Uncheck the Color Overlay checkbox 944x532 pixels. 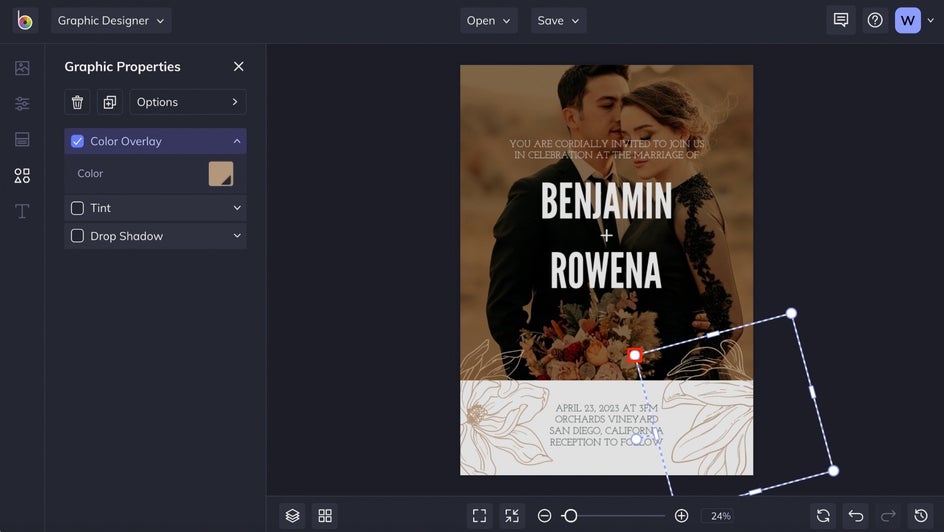[x=77, y=141]
